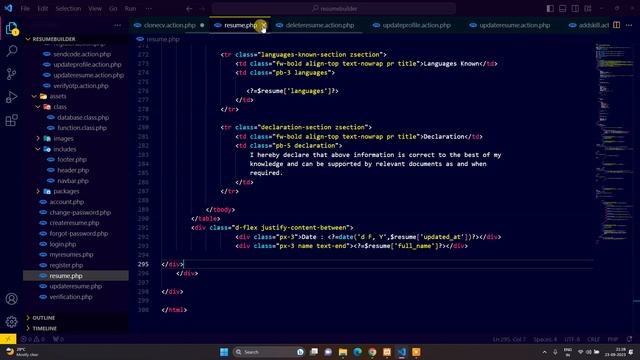Change UTF-8 encoding in status bar
The height and width of the screenshot is (360, 640).
[572, 339]
